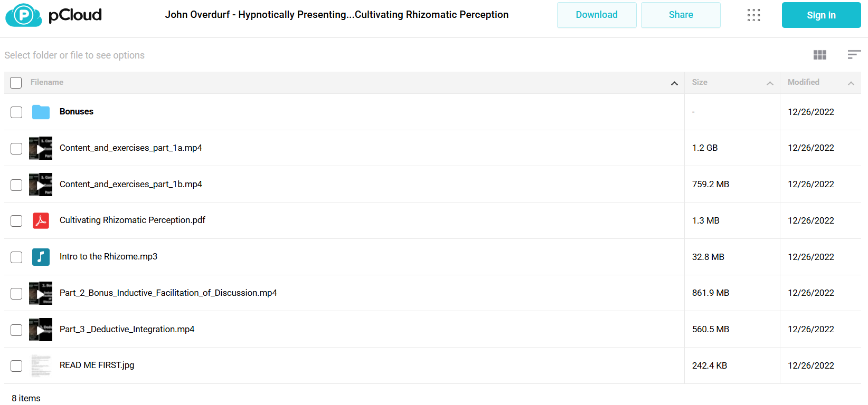Click the Filename column header
The height and width of the screenshot is (405, 868).
[x=47, y=82]
